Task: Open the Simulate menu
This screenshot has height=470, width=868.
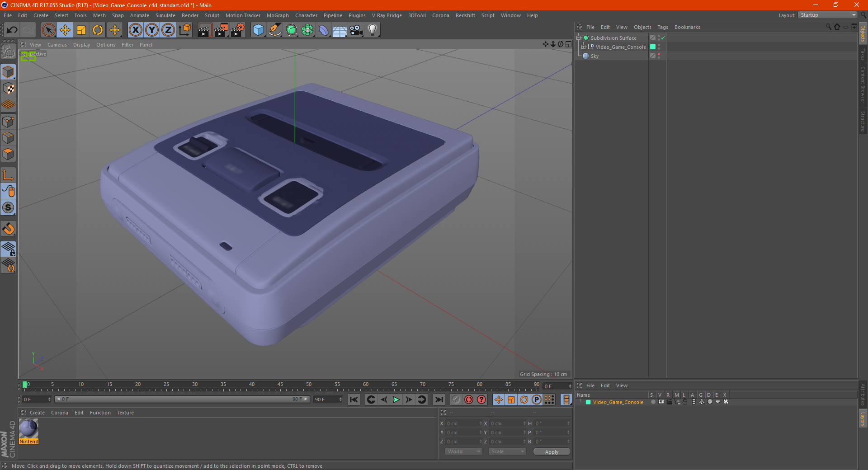Action: (165, 15)
